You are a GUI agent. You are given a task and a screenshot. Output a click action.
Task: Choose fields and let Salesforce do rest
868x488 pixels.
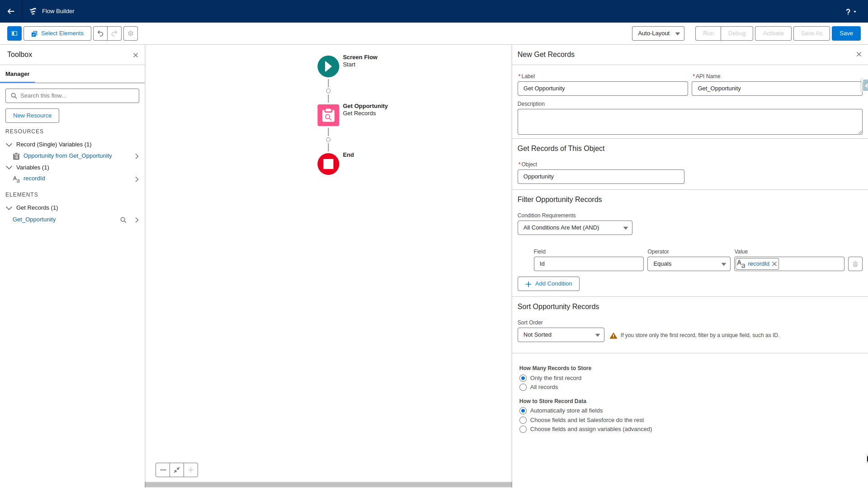tap(523, 420)
